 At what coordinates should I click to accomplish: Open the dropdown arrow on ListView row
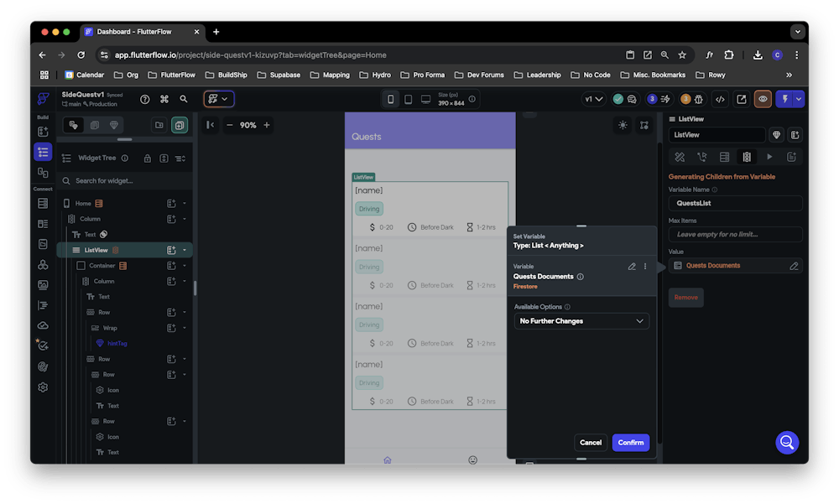[185, 250]
